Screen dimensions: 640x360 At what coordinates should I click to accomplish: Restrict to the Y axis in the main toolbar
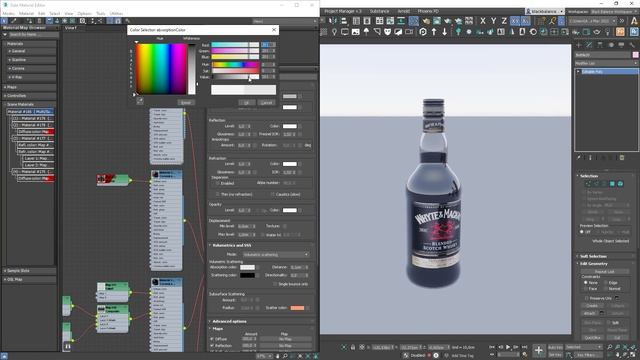click(493, 20)
